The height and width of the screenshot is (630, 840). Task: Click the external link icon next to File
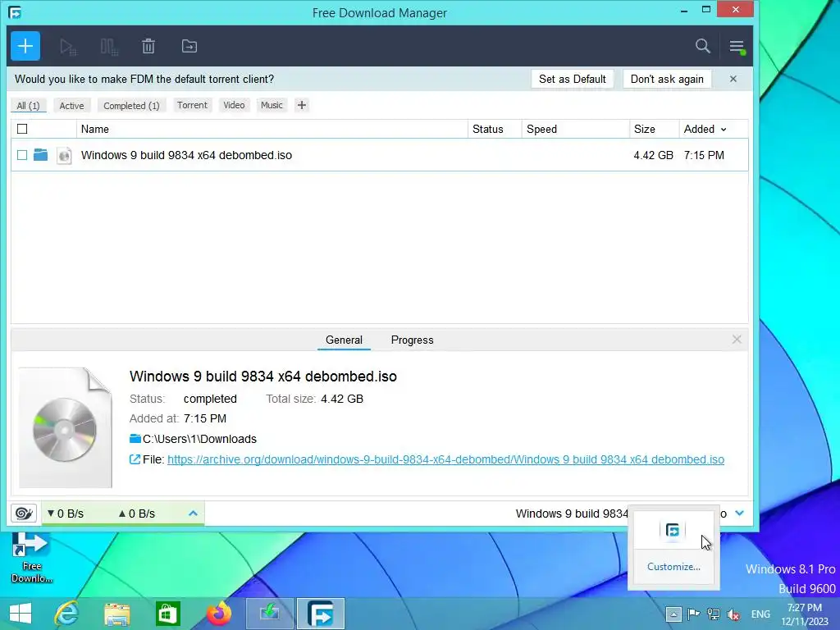135,459
